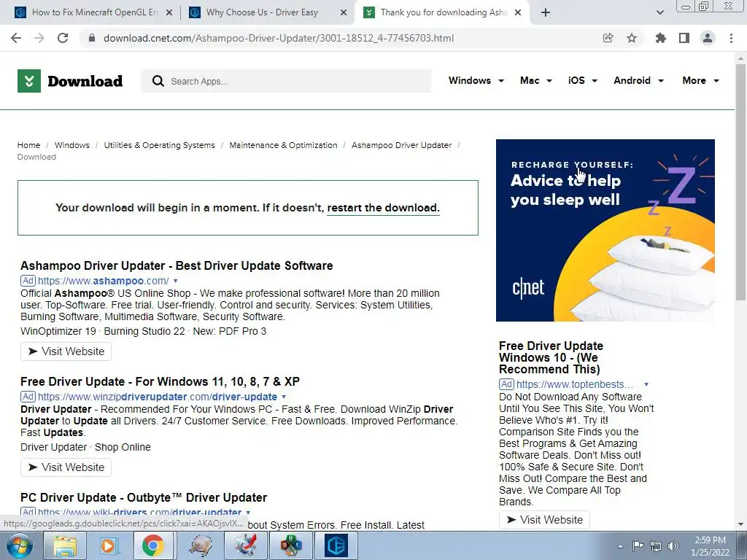Expand the toptenbests ad URL arrow
The image size is (747, 560).
646,384
